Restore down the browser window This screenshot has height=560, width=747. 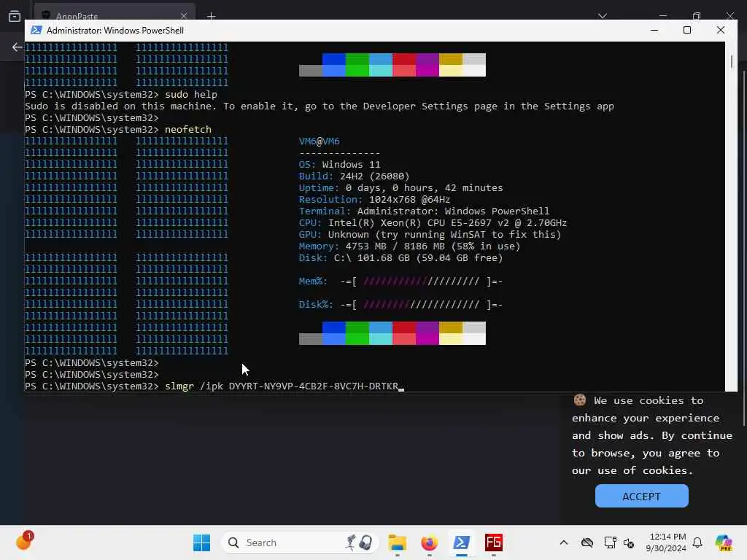click(x=697, y=16)
